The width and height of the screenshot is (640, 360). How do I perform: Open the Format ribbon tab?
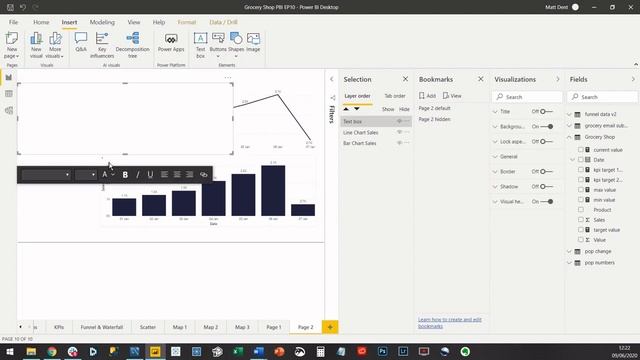pos(187,22)
